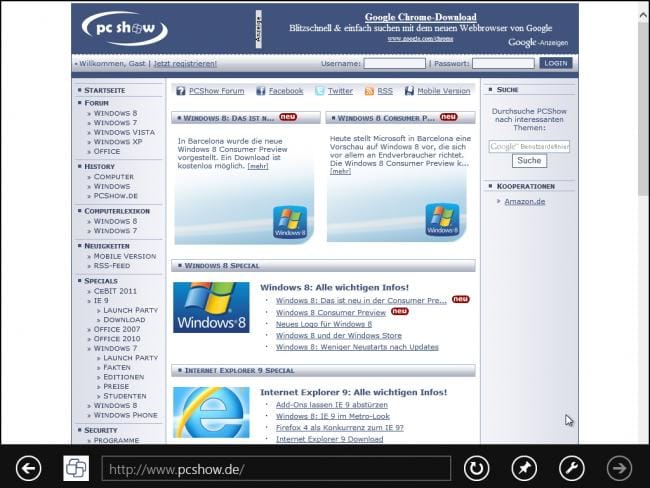650x488 pixels.
Task: Go forward with the forward arrow button
Action: pyautogui.click(x=619, y=468)
